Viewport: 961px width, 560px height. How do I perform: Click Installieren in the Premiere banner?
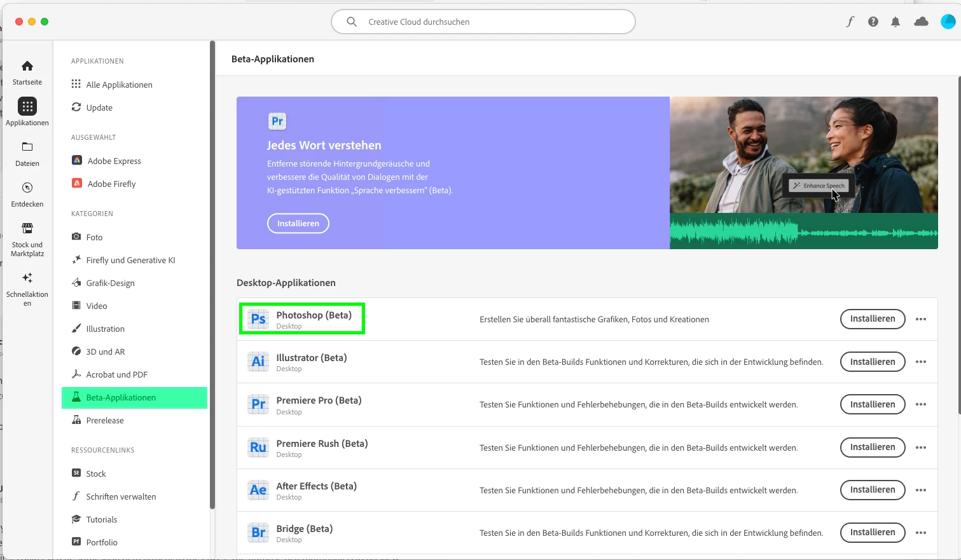[x=298, y=223]
